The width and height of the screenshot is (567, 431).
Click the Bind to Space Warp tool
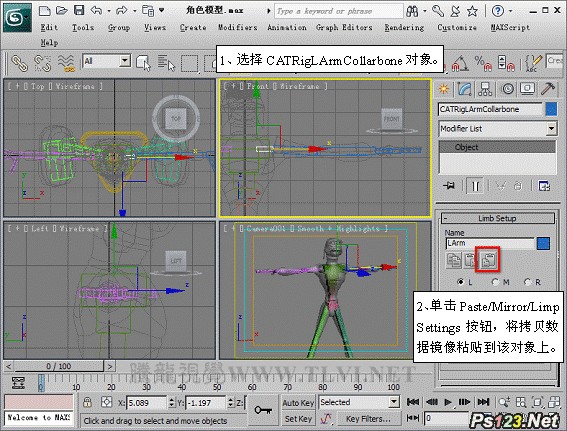pos(67,63)
